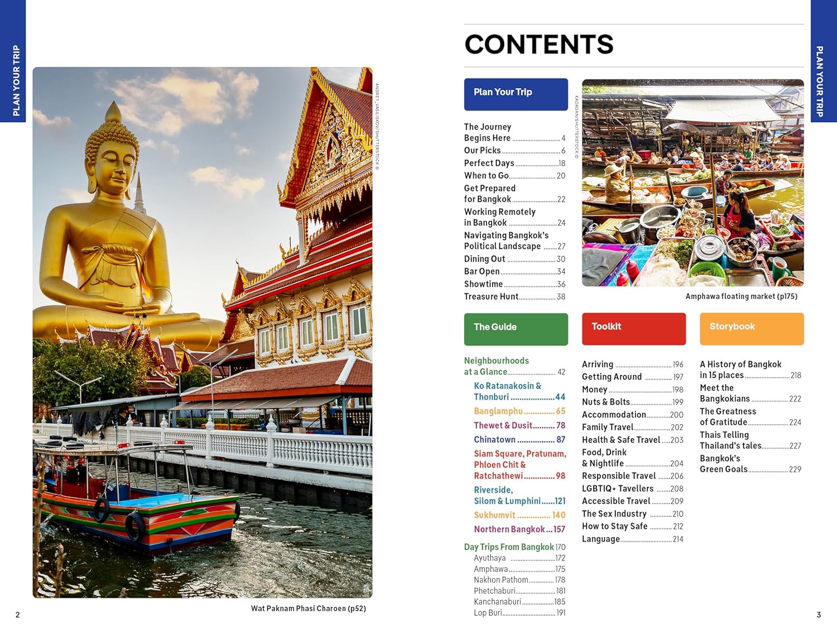Select the red Toolkit section heading
The width and height of the screenshot is (837, 644).
pyautogui.click(x=633, y=328)
